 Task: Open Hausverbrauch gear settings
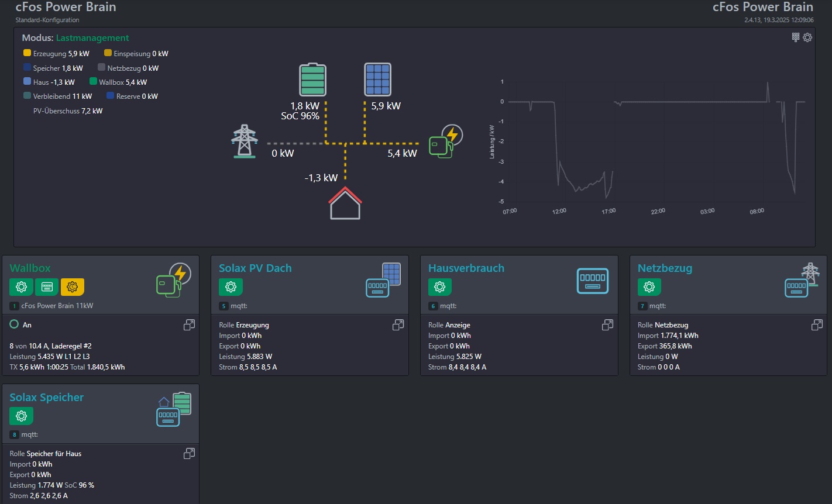click(x=440, y=287)
